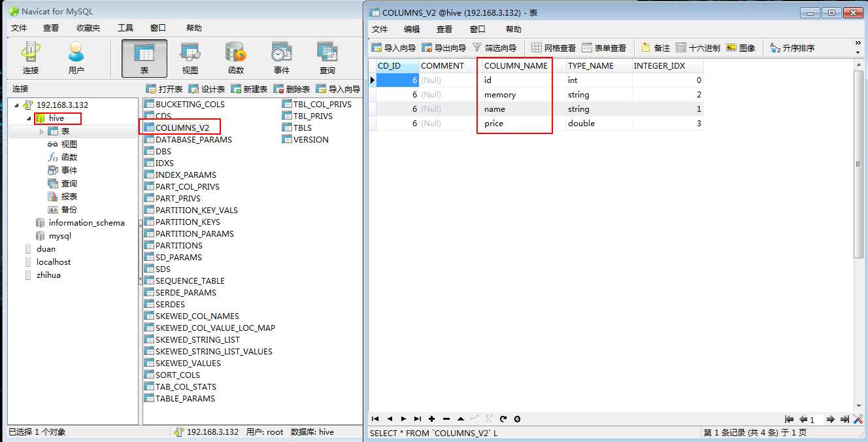Select the 视图 (View) toolbar icon
The image size is (868, 442).
click(x=190, y=58)
